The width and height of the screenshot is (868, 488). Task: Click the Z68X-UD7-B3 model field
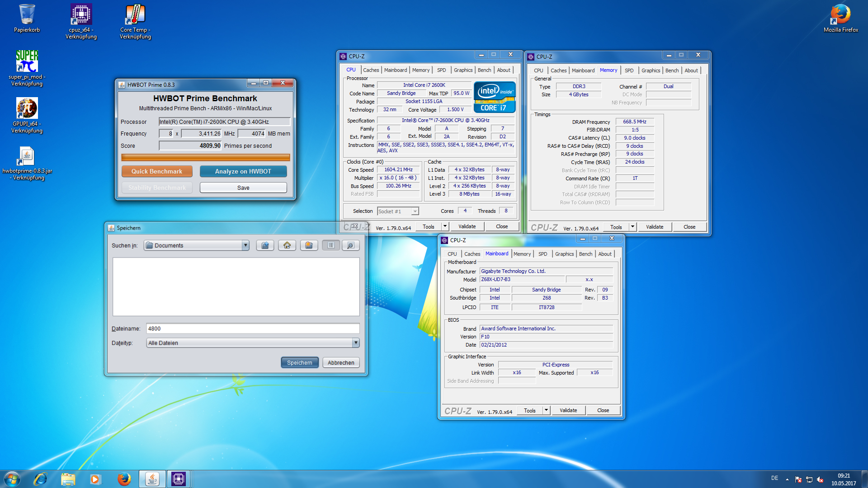(x=522, y=279)
